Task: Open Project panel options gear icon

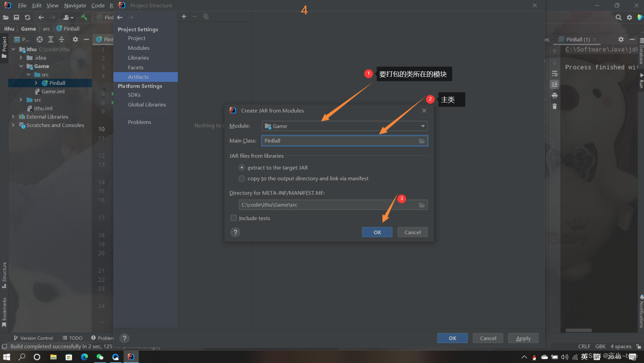Action: (x=75, y=39)
